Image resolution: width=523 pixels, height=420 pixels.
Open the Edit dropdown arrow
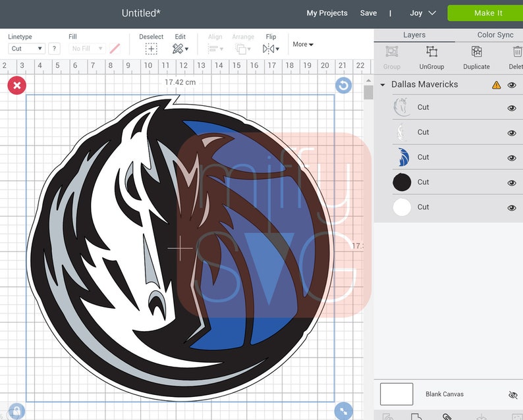coord(186,49)
